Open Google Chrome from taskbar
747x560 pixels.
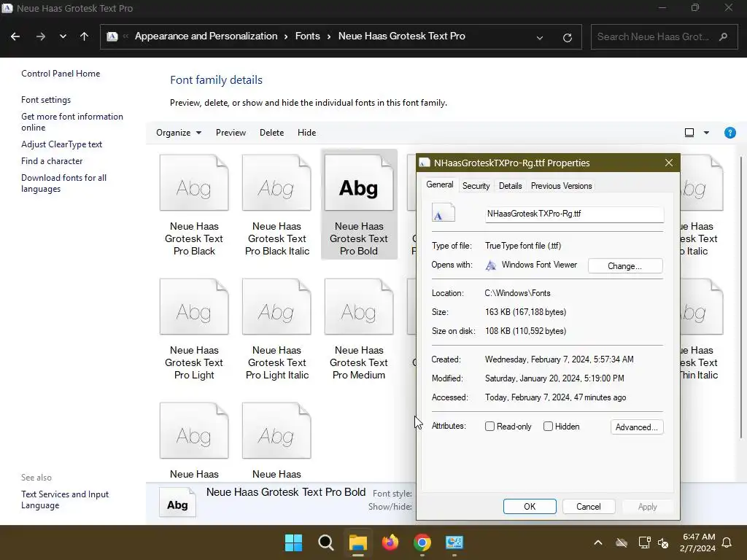click(x=422, y=542)
